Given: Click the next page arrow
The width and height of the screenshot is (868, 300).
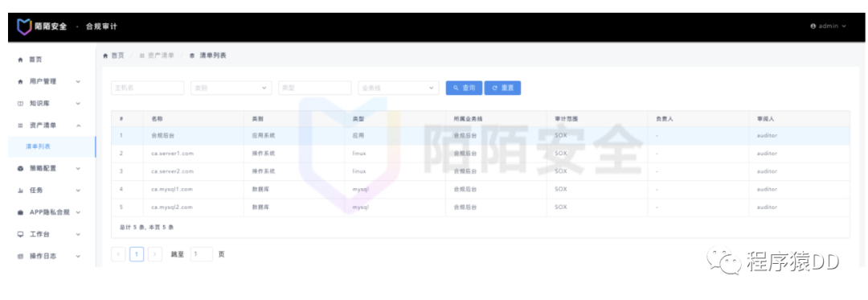Looking at the screenshot, I should [155, 255].
